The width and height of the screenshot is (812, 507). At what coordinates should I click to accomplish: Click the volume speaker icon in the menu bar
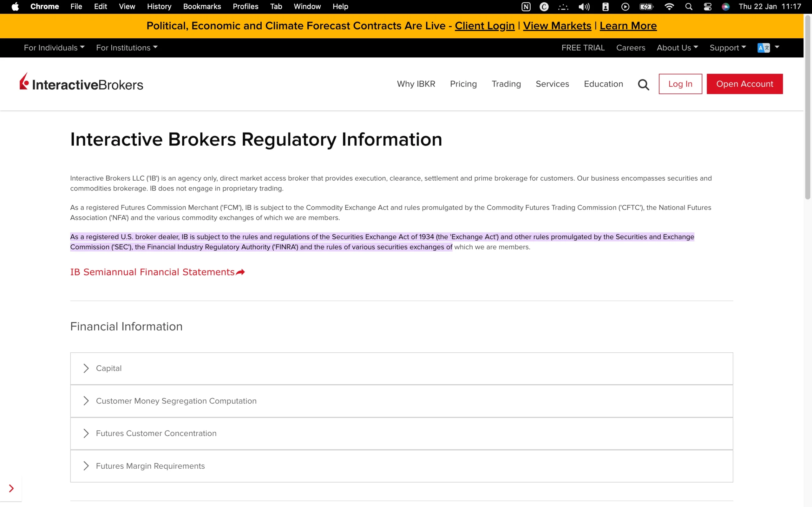[584, 6]
